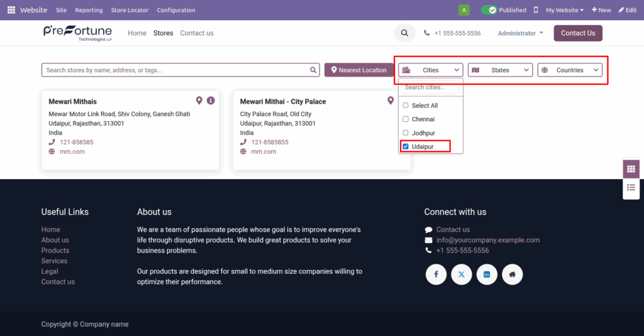This screenshot has height=336, width=644.
Task: Click the home social icon in footer
Action: [x=512, y=274]
